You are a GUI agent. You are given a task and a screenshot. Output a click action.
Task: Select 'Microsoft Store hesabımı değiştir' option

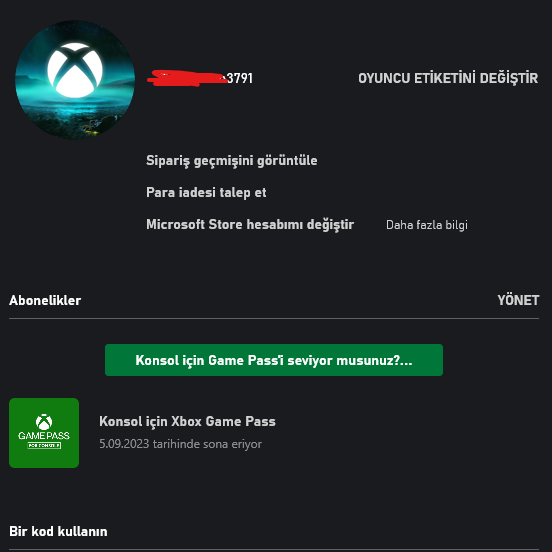[x=250, y=225]
